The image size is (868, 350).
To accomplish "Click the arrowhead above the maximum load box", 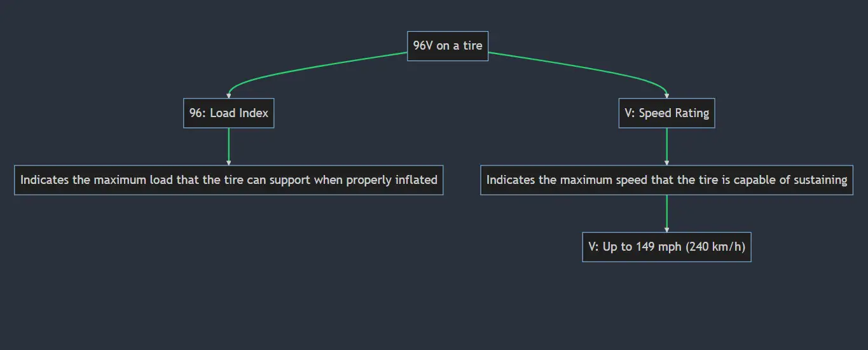I will (229, 163).
